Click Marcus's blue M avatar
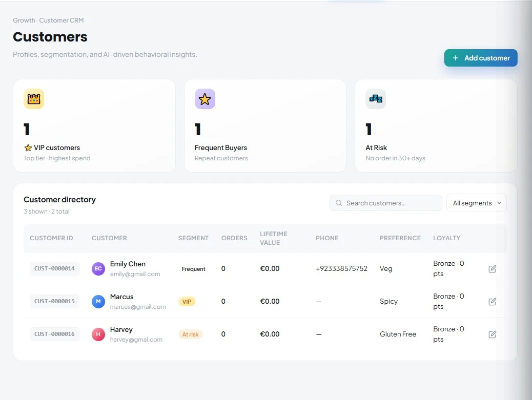The height and width of the screenshot is (400, 532). (x=98, y=301)
